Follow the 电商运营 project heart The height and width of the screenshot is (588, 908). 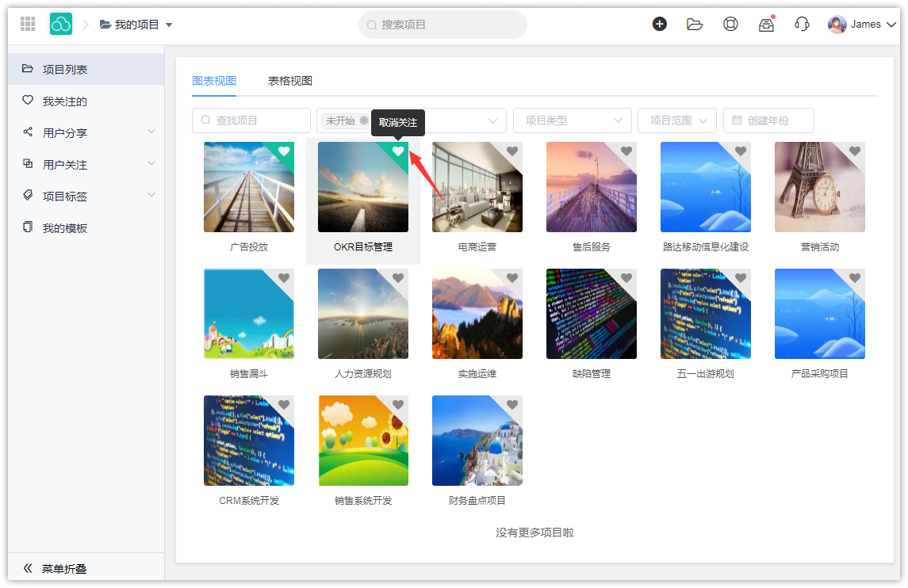[x=512, y=151]
